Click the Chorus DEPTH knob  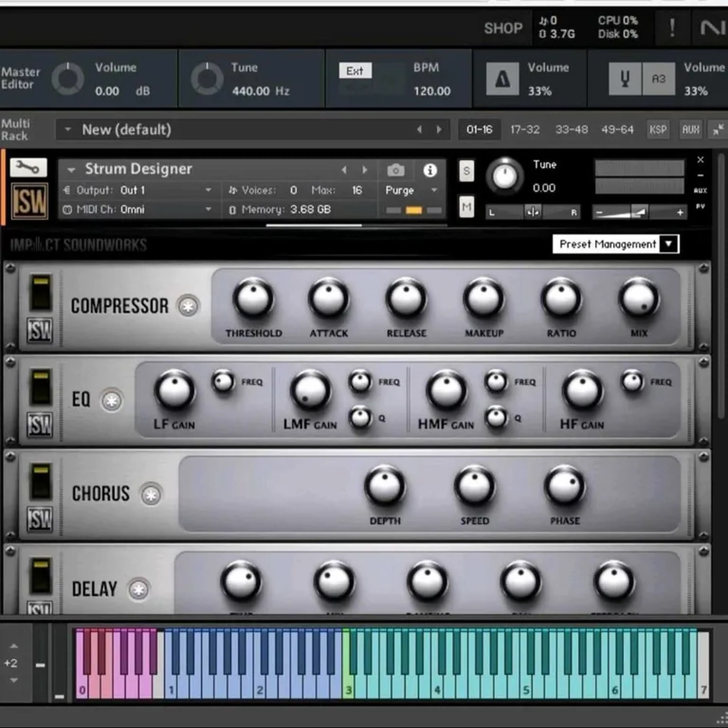385,487
